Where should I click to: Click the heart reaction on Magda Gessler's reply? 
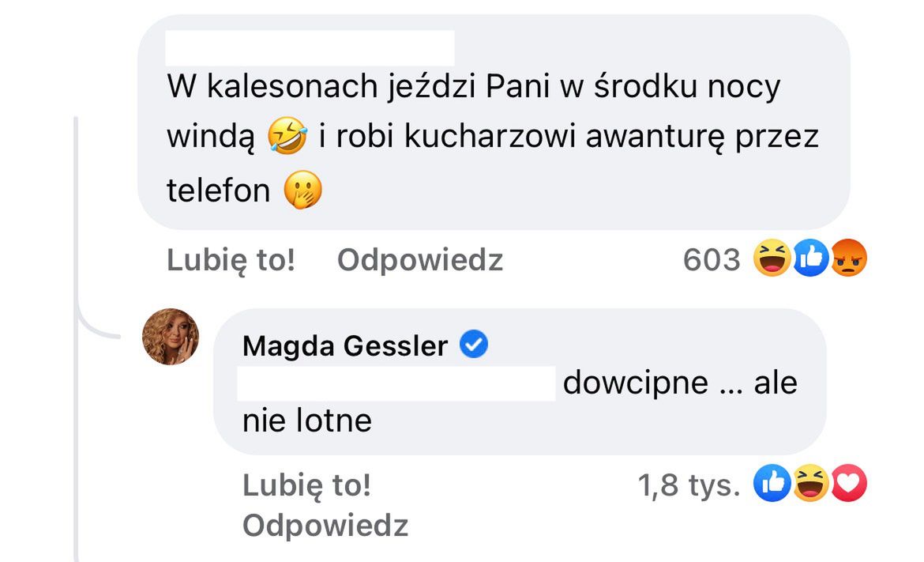(848, 485)
